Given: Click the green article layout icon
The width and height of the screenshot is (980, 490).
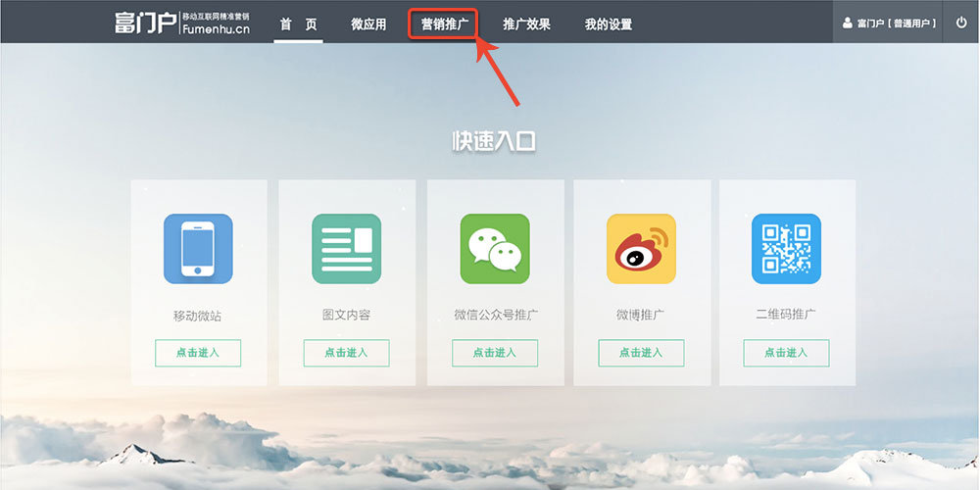Looking at the screenshot, I should 346,249.
